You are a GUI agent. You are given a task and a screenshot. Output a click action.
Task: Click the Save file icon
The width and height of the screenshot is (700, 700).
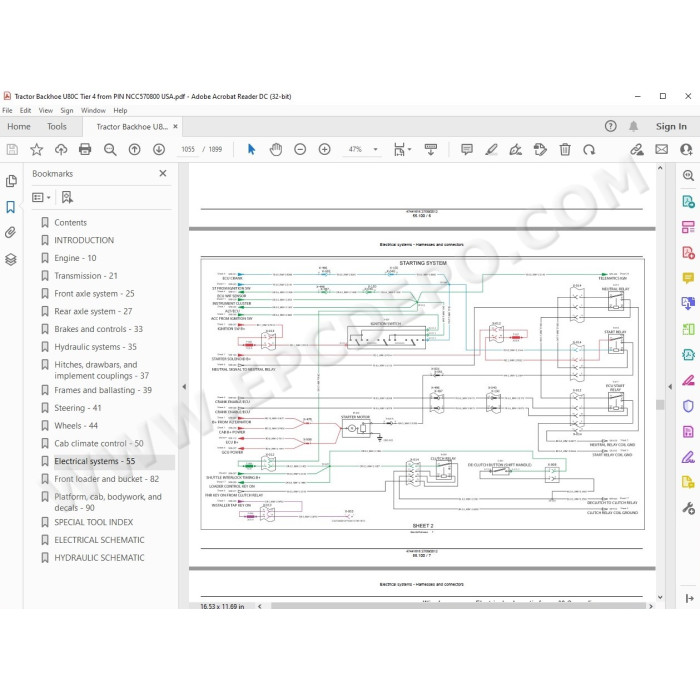[x=12, y=150]
